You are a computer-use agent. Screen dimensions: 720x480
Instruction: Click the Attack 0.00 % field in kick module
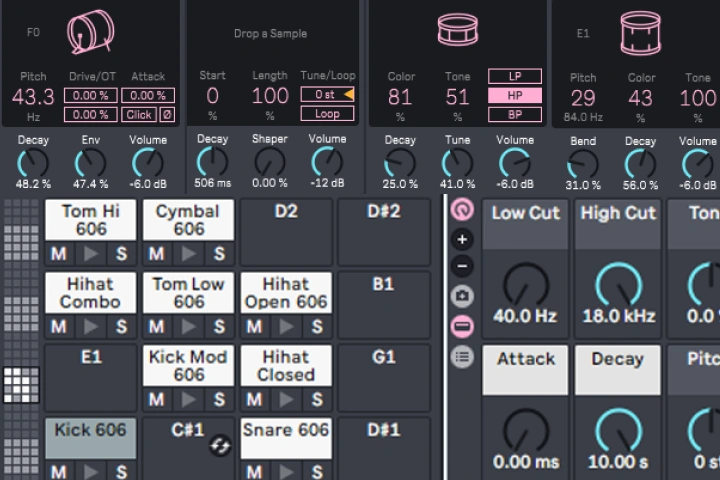click(148, 96)
